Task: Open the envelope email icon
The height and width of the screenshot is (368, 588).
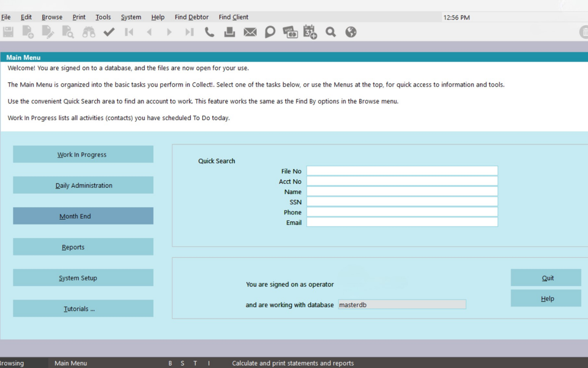Action: coord(250,32)
